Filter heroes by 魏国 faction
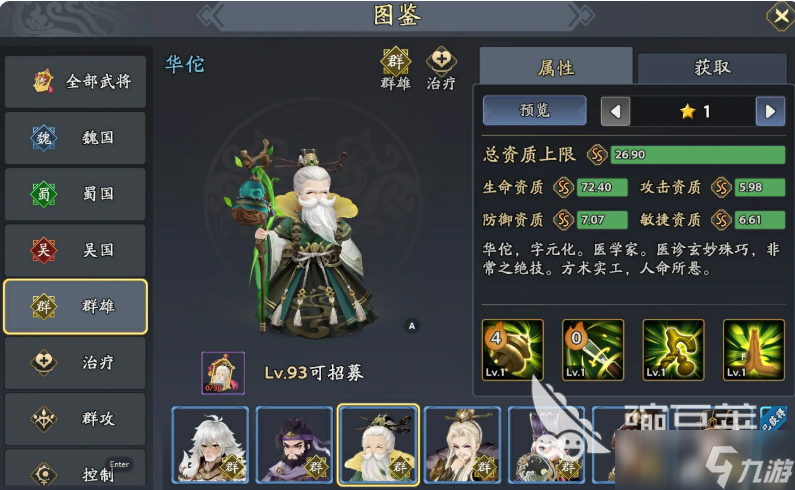795x490 pixels. [75, 137]
